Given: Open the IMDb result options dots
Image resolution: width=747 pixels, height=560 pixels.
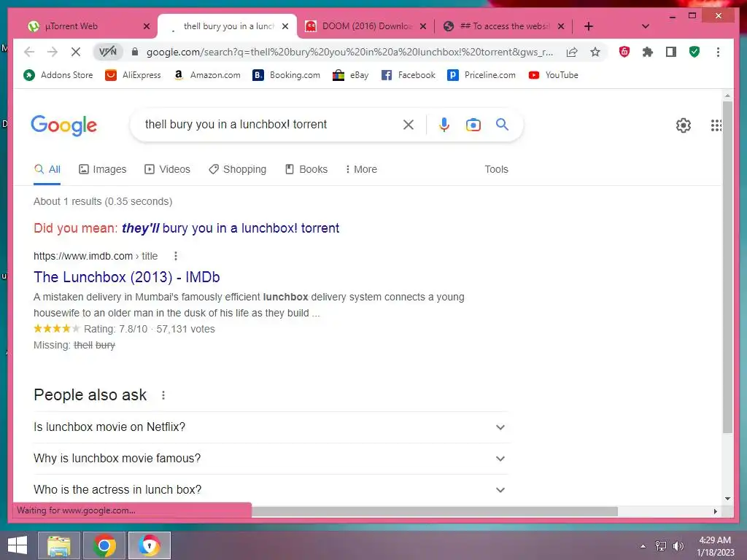Looking at the screenshot, I should tap(176, 256).
